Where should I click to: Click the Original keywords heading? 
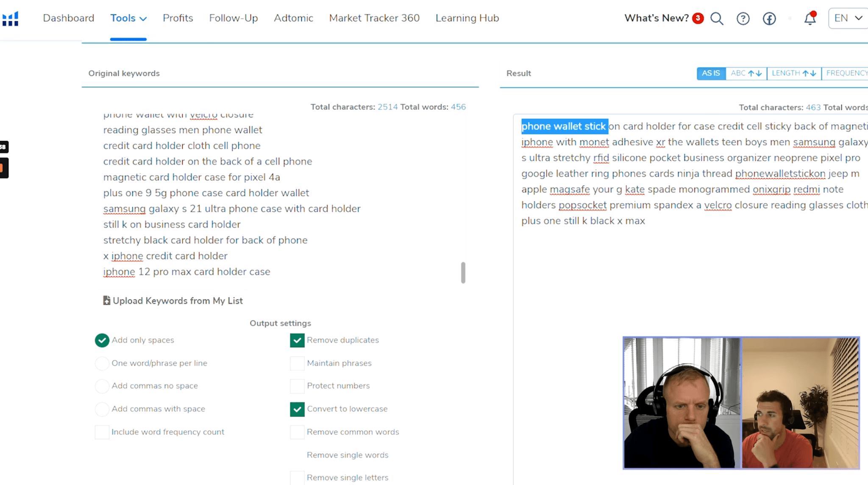pyautogui.click(x=124, y=73)
